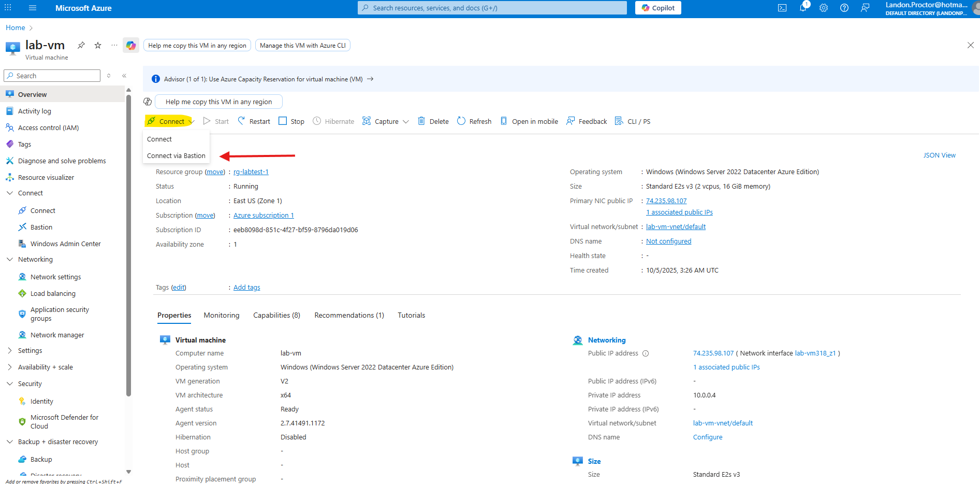
Task: Click the global search resources box
Action: point(492,8)
